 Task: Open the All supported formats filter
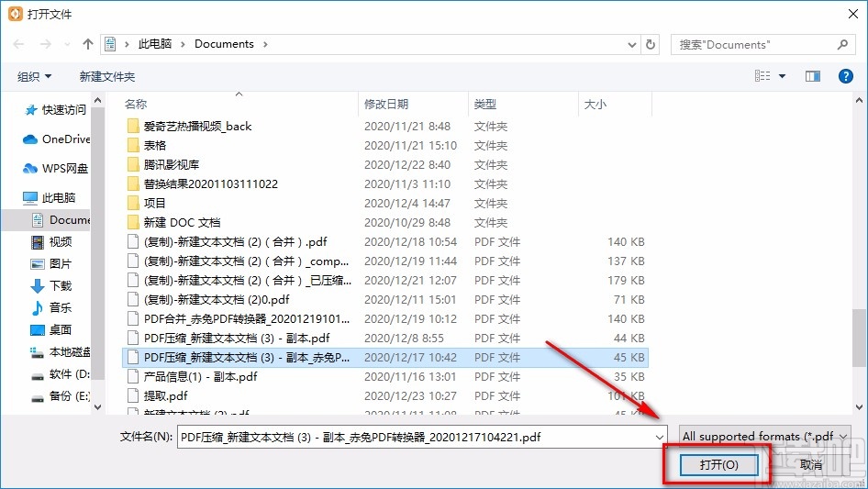click(765, 437)
